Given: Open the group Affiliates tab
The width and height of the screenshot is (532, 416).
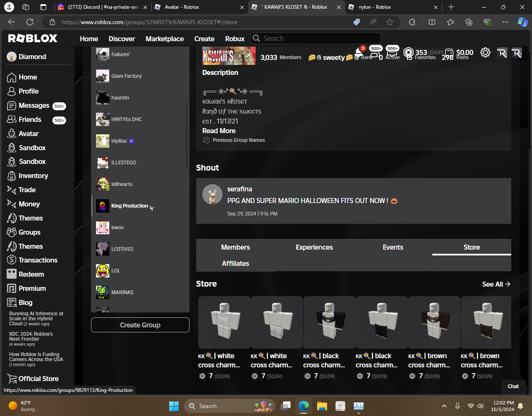Looking at the screenshot, I should click(235, 263).
